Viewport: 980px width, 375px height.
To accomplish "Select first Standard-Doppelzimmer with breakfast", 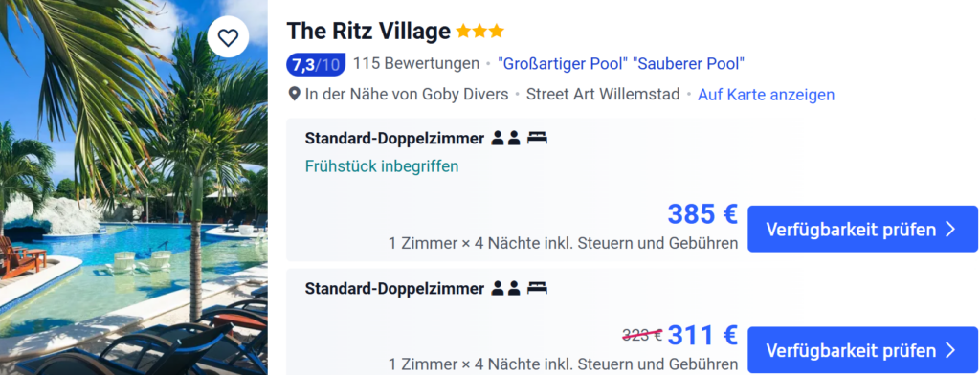I will 394,138.
